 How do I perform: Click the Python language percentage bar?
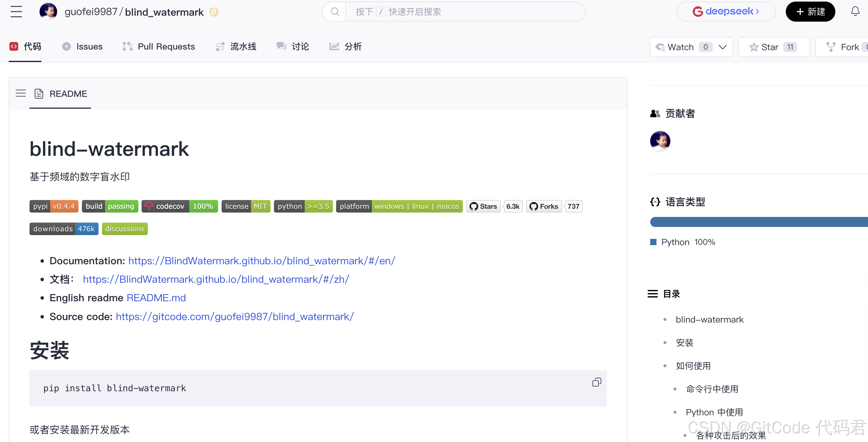tap(758, 222)
